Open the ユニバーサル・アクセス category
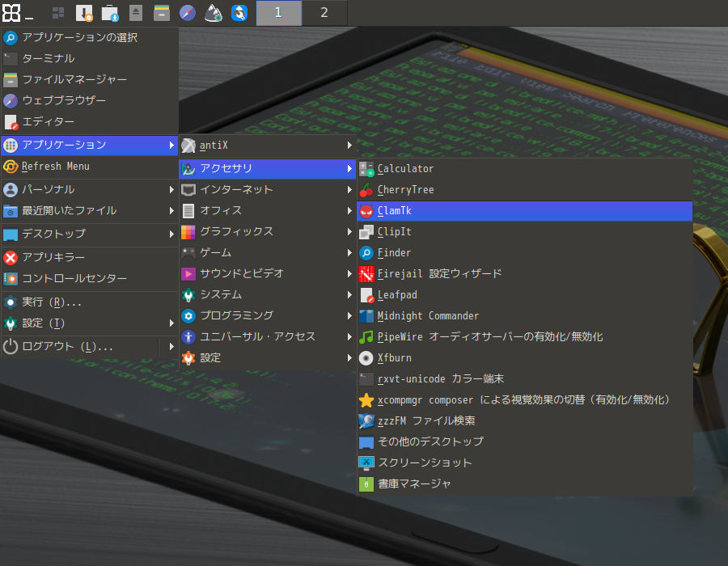 coord(268,337)
